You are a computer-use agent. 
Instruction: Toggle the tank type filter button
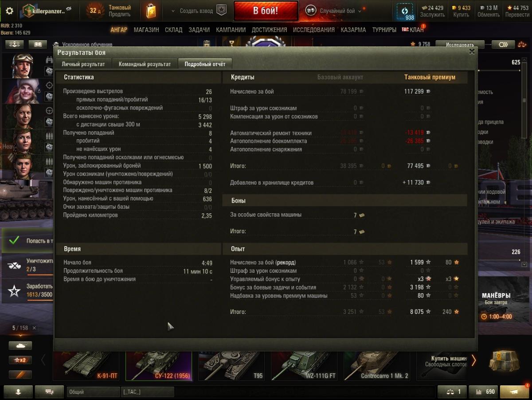(20, 345)
